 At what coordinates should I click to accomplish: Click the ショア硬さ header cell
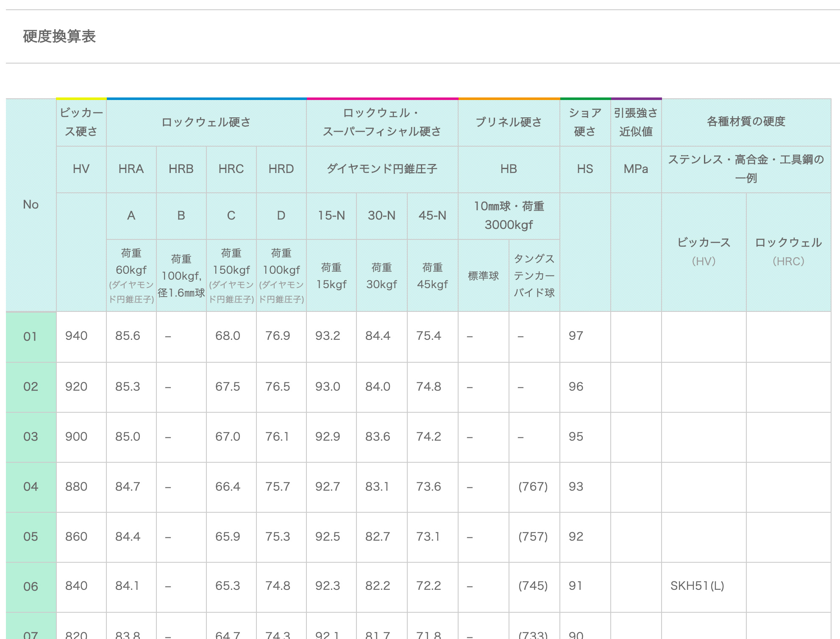pos(585,122)
